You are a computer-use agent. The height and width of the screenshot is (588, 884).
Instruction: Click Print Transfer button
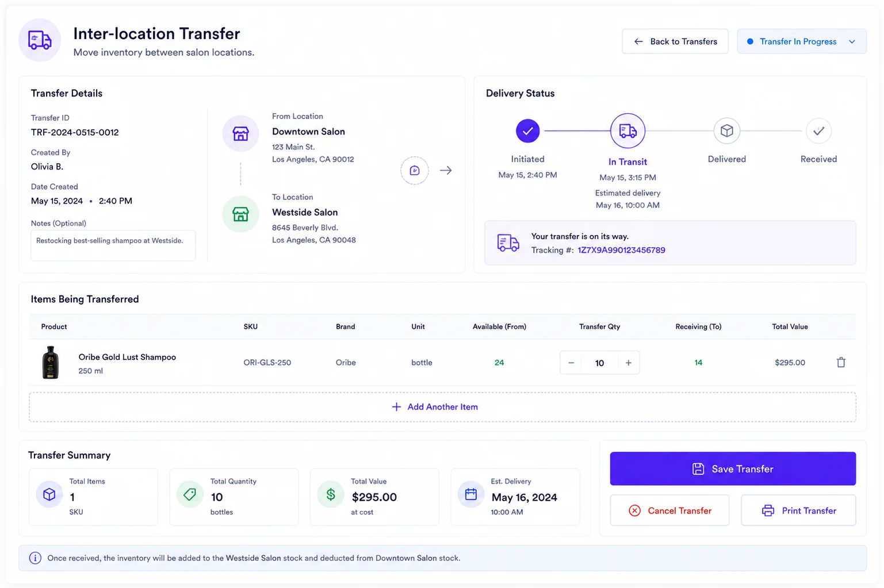798,510
